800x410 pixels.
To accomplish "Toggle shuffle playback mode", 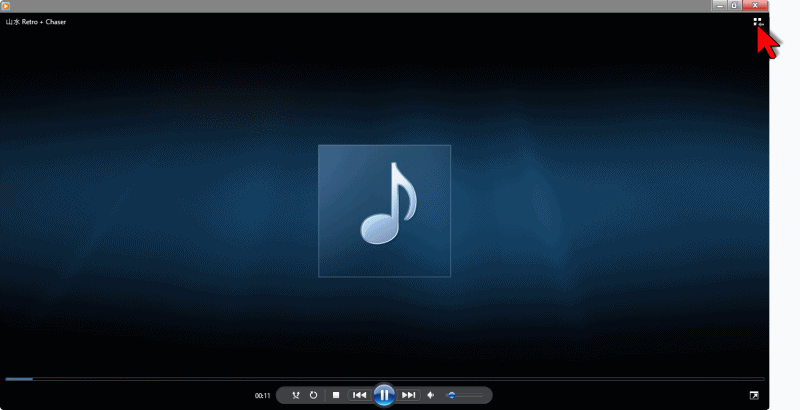I will 295,395.
